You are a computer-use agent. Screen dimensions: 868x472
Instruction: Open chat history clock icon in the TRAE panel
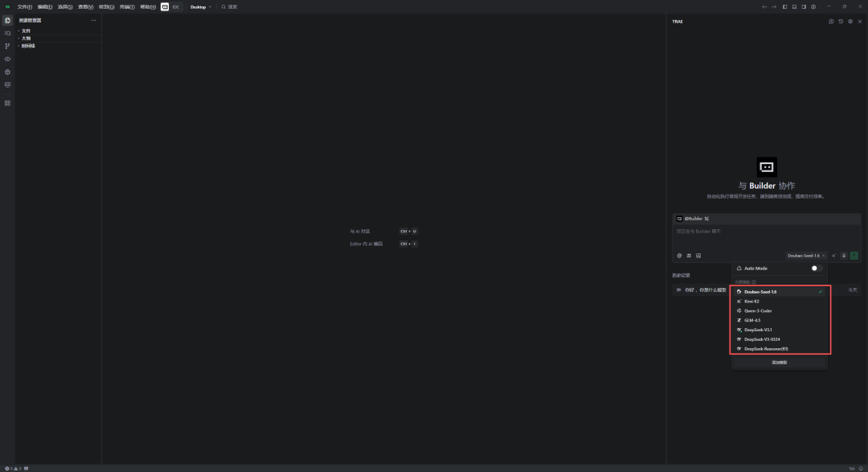click(841, 22)
